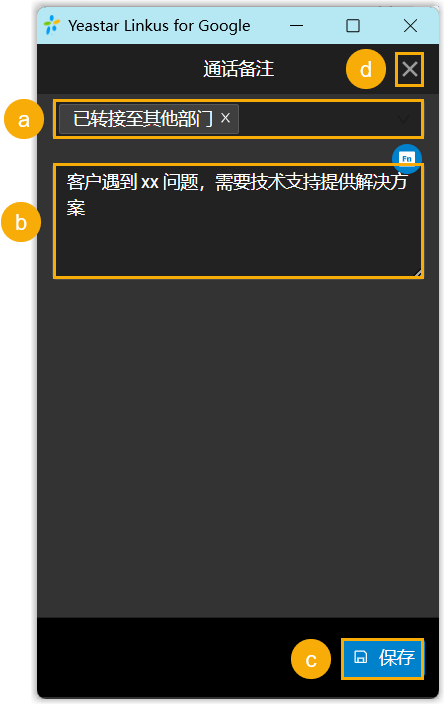Click the blue Fn badge icon
This screenshot has width=445, height=705.
point(406,158)
